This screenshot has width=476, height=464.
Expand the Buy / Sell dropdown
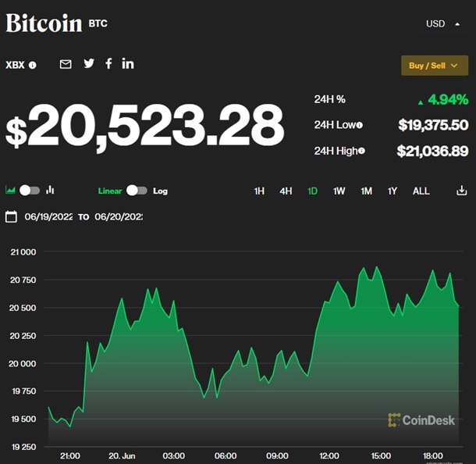[x=434, y=66]
